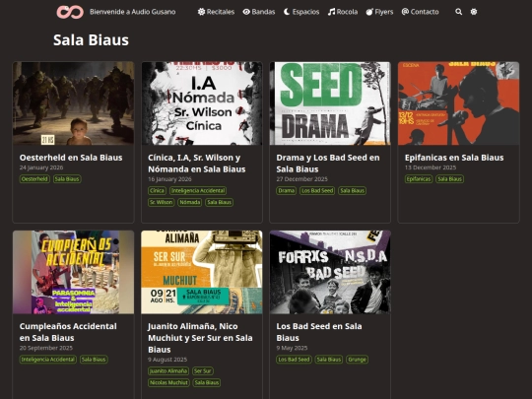Click the 9 August 2025 date text
532x399 pixels.
[167, 360]
